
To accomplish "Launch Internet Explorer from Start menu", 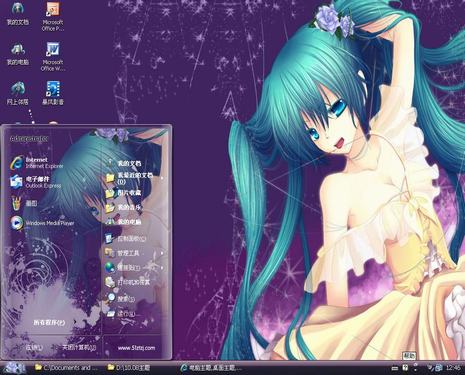I will click(37, 163).
